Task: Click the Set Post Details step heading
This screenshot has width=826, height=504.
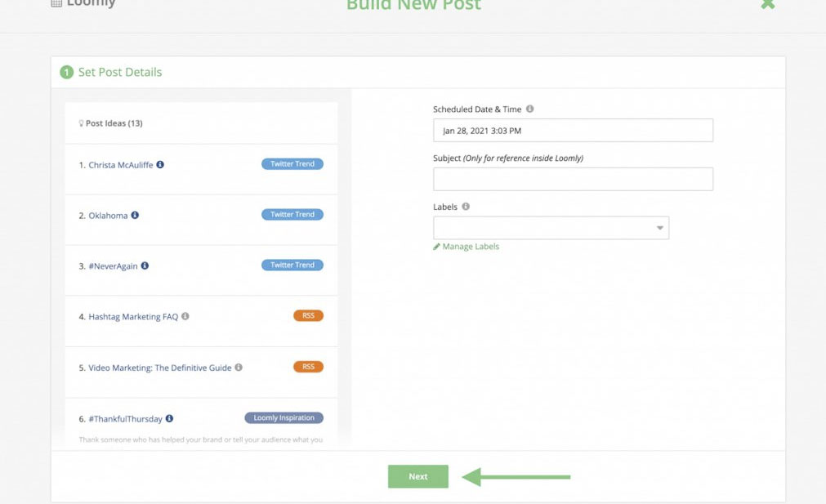Action: 120,72
